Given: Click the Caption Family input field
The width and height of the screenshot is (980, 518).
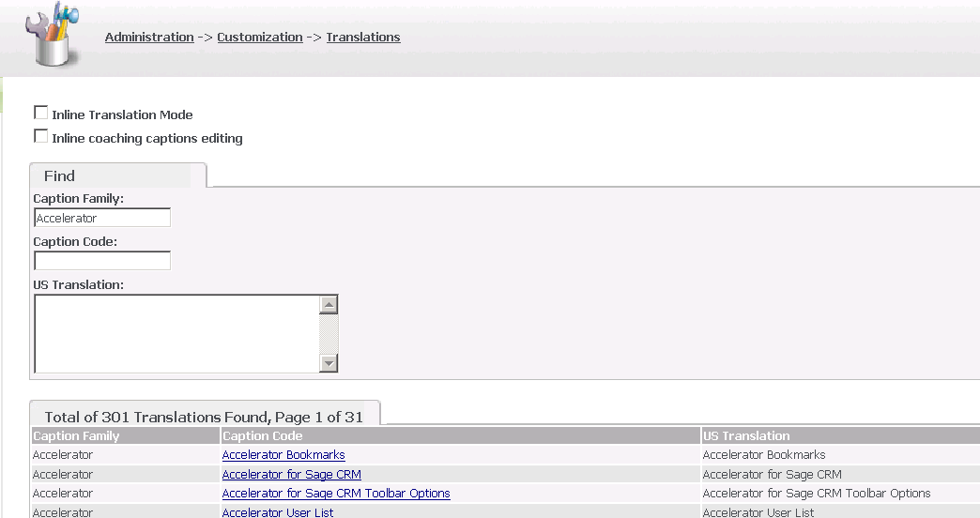Looking at the screenshot, I should click(102, 218).
